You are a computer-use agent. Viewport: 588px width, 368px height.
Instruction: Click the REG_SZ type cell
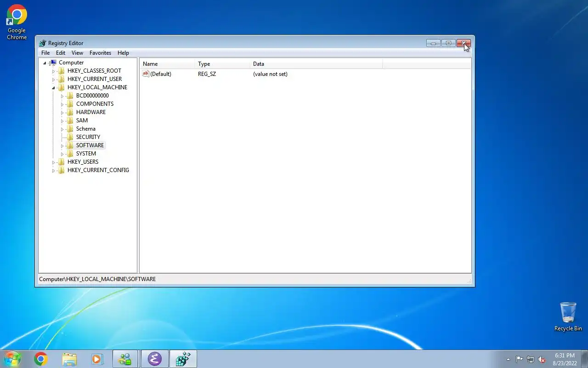click(207, 74)
